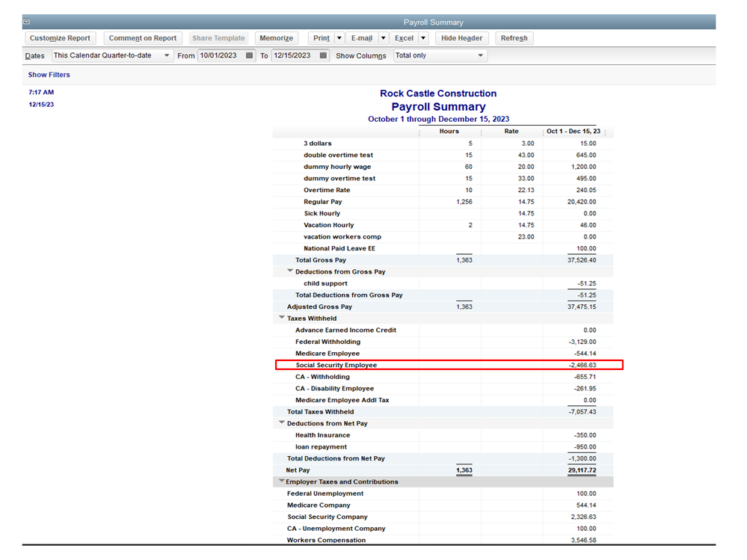Open the Dates dropdown showing This Calendar Quarter-to-date
This screenshot has height=560, width=747.
167,55
